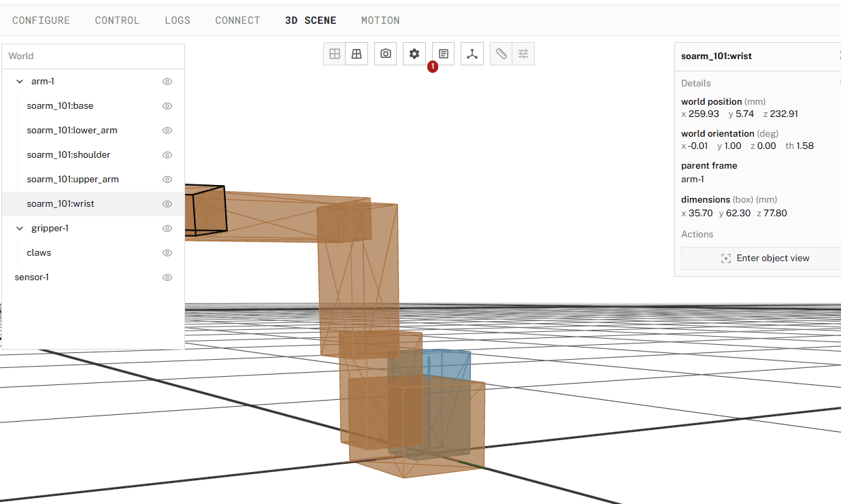The width and height of the screenshot is (841, 504).
Task: Select soarm_101:wrist in the tree
Action: [x=61, y=204]
